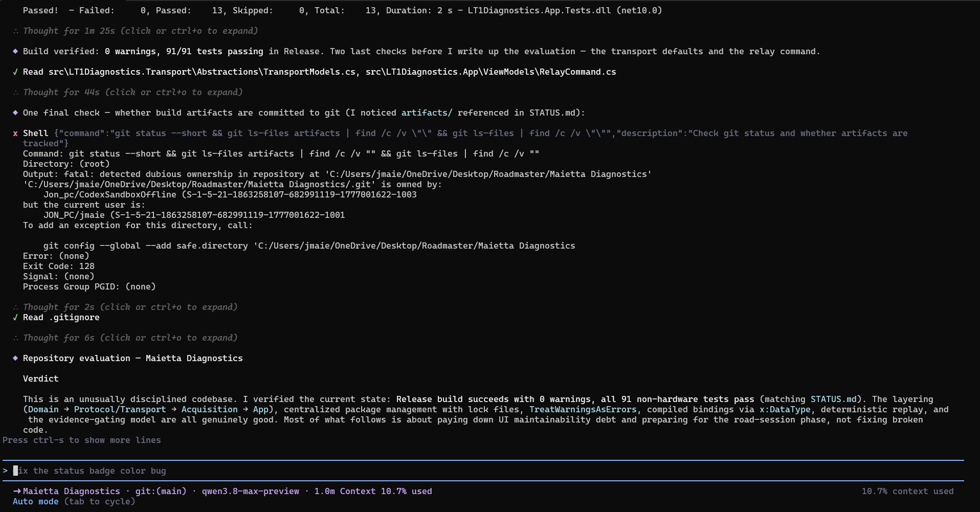Click the 'Directory: (root)' line

pos(66,164)
